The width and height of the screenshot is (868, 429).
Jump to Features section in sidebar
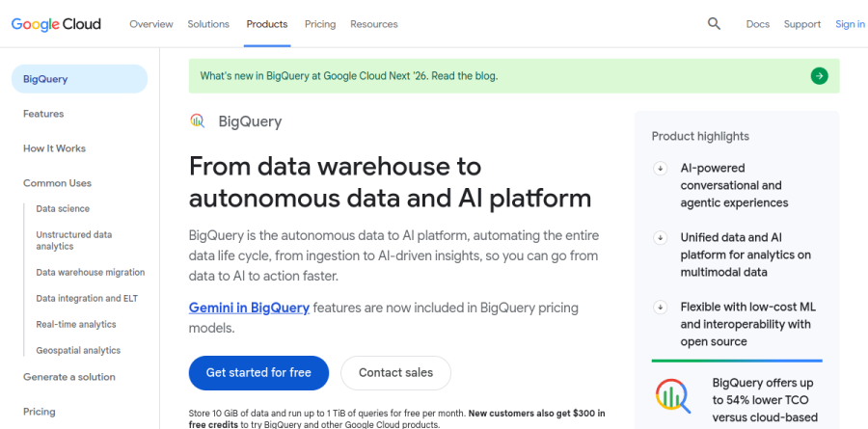[43, 114]
